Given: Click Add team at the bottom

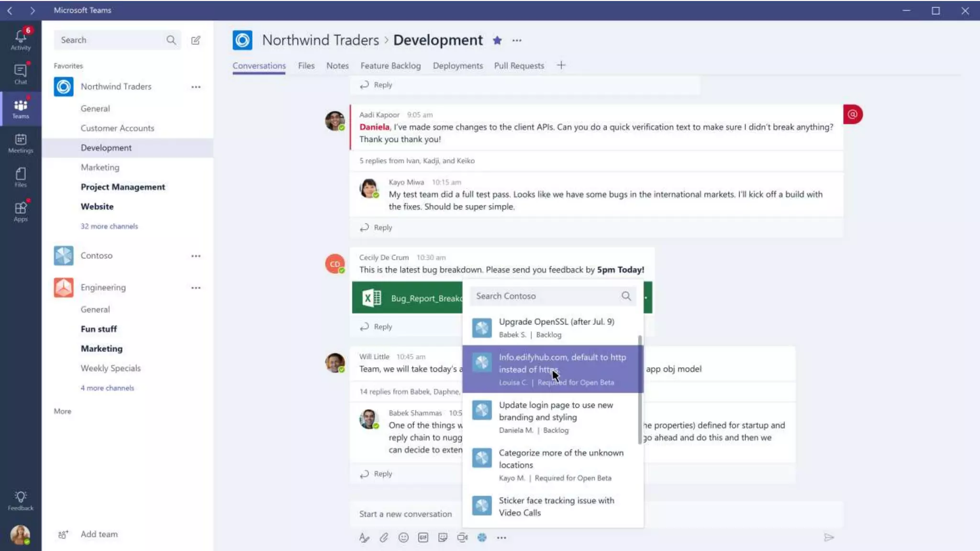Looking at the screenshot, I should [99, 534].
